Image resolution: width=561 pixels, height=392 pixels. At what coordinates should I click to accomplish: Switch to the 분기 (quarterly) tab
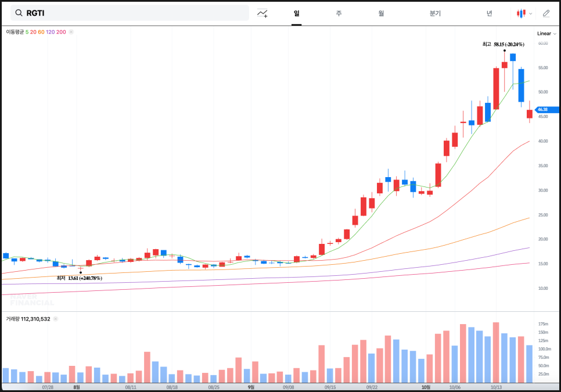point(435,13)
